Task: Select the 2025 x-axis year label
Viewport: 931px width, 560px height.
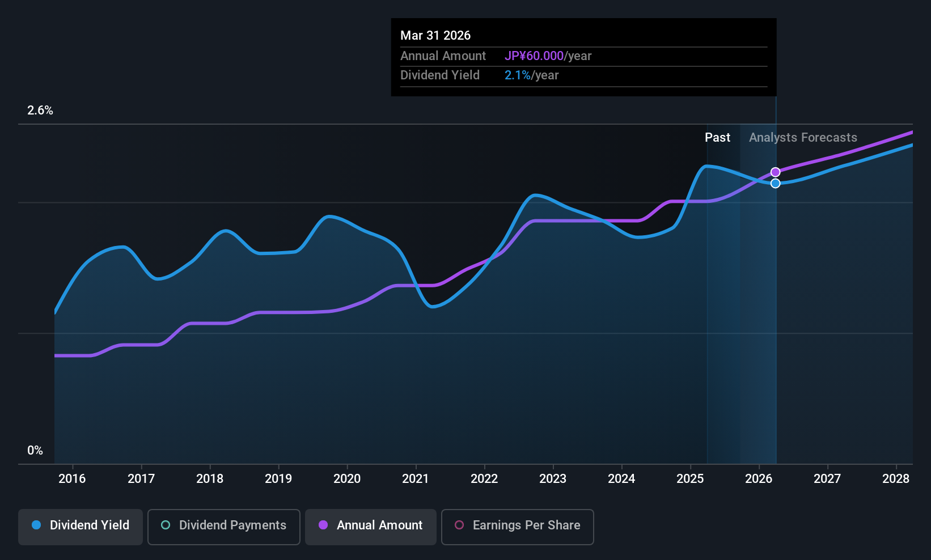Action: (690, 479)
